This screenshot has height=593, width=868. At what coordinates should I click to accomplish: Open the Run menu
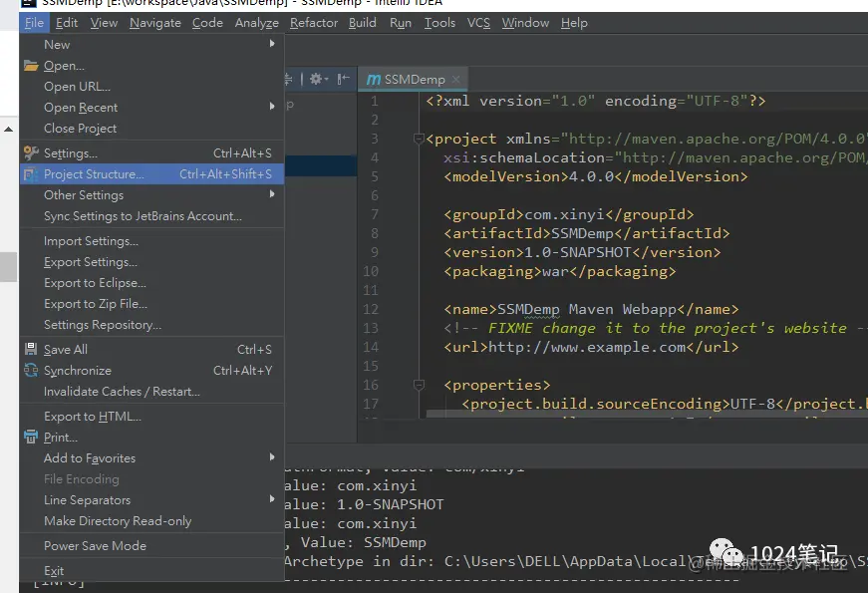pyautogui.click(x=401, y=23)
